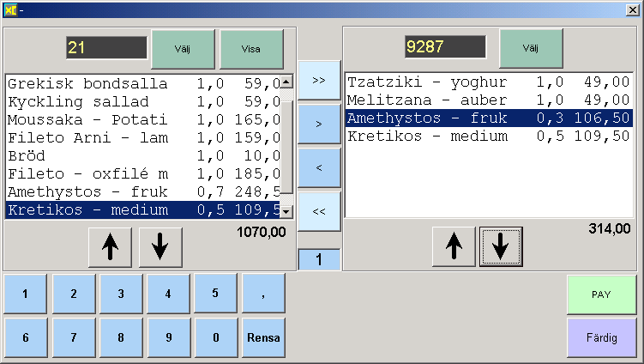Screen dimensions: 644x364
Task: Tap keypad digit 1
Action: pyautogui.click(x=26, y=294)
